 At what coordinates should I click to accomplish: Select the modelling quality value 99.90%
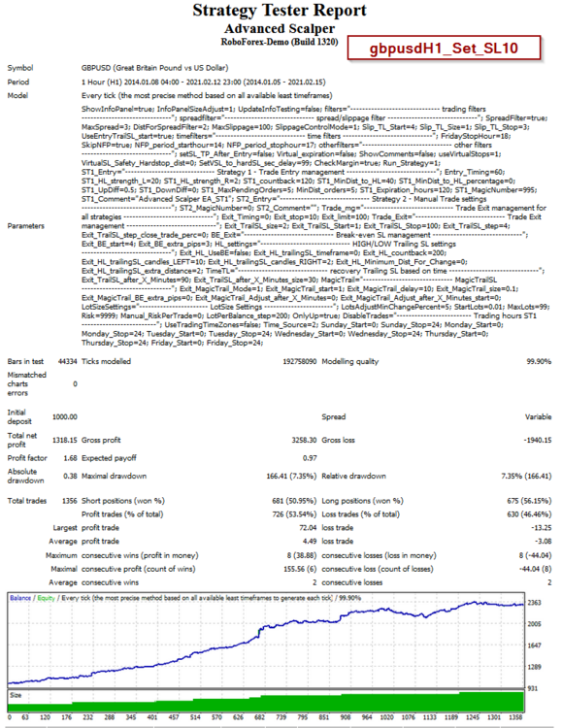pyautogui.click(x=539, y=362)
